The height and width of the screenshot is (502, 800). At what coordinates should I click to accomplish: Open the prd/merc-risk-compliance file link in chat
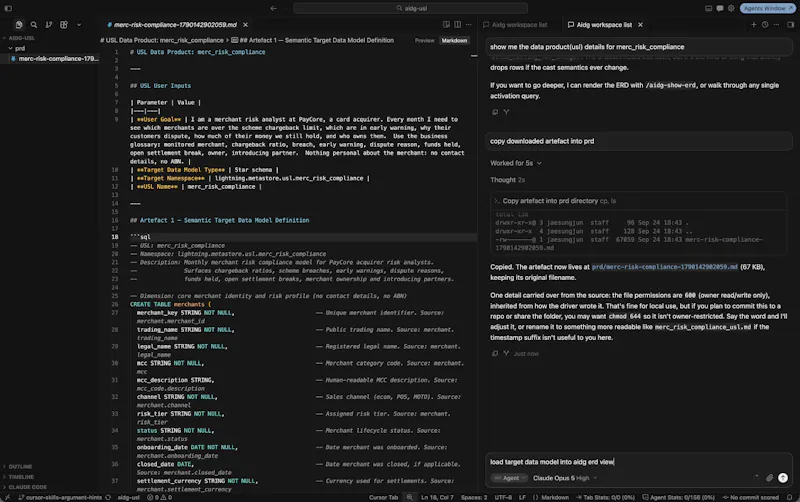(x=664, y=267)
